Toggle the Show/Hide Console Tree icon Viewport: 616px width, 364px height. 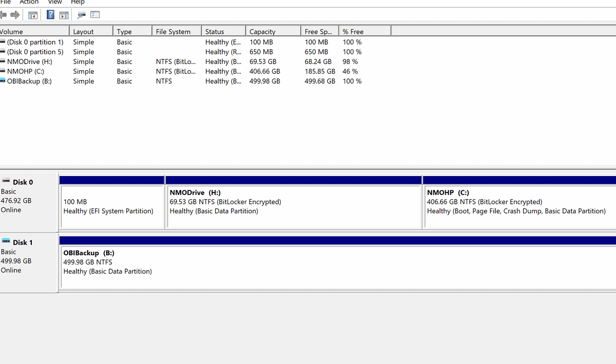click(x=32, y=14)
